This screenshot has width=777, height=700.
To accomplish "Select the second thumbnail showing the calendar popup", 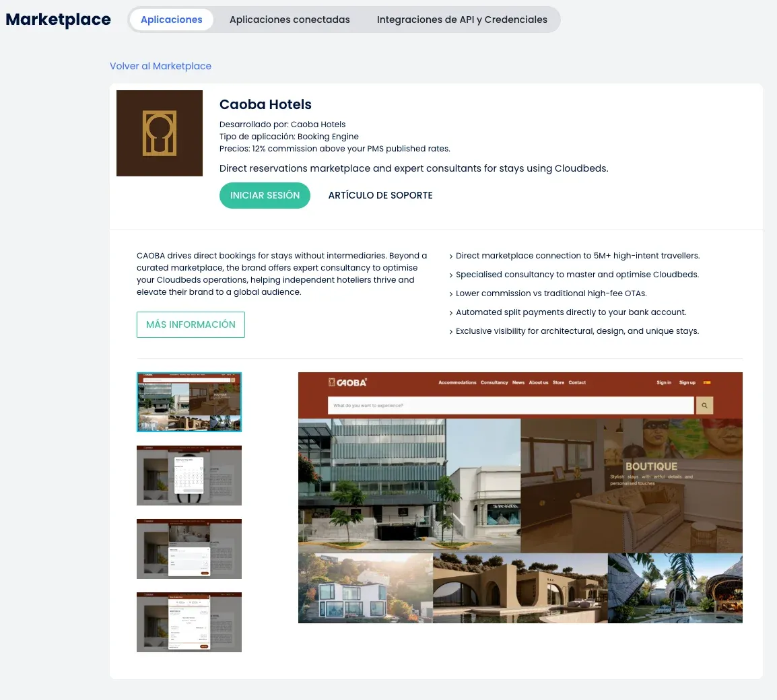I will tap(189, 476).
